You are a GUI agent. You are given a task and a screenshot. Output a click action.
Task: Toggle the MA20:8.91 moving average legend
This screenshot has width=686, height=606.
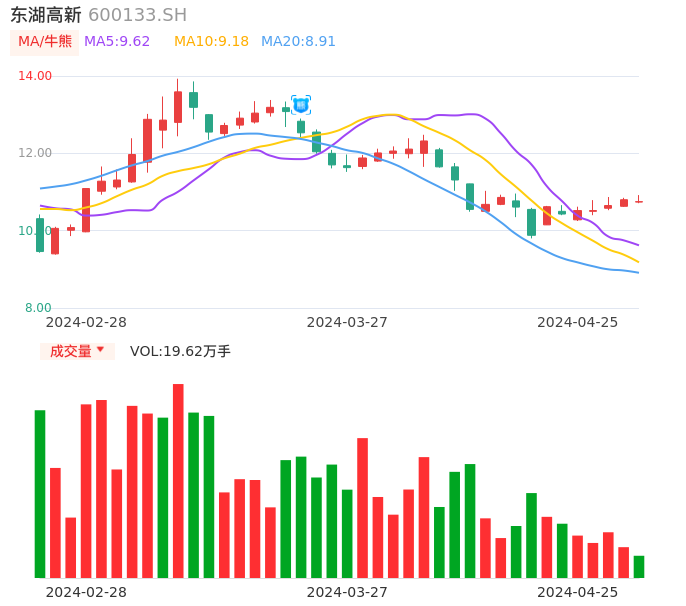tap(298, 41)
